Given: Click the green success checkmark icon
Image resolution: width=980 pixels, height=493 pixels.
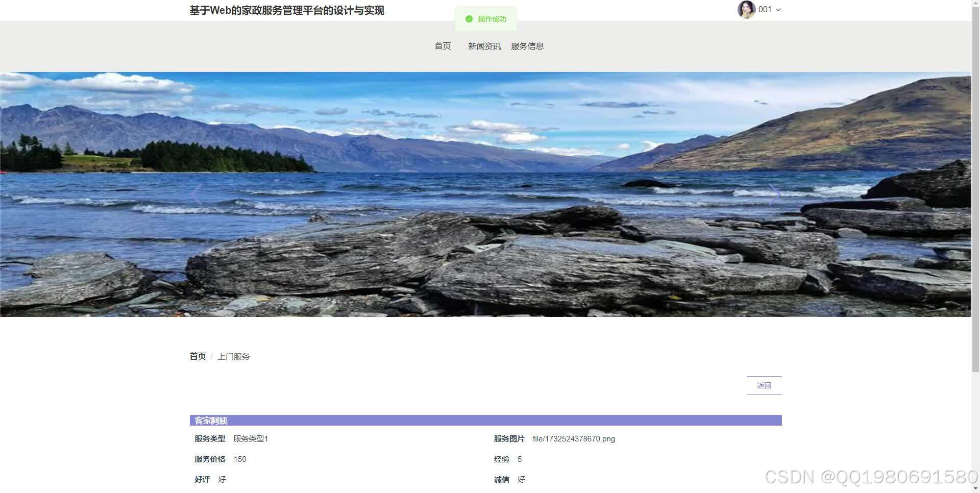Looking at the screenshot, I should (x=469, y=18).
